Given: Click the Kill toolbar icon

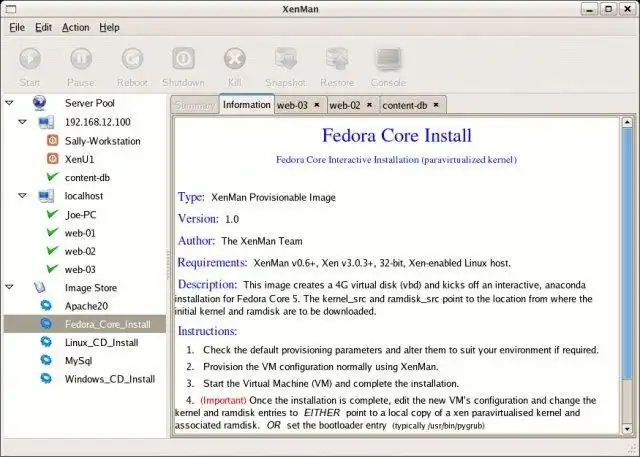Looking at the screenshot, I should coord(235,59).
